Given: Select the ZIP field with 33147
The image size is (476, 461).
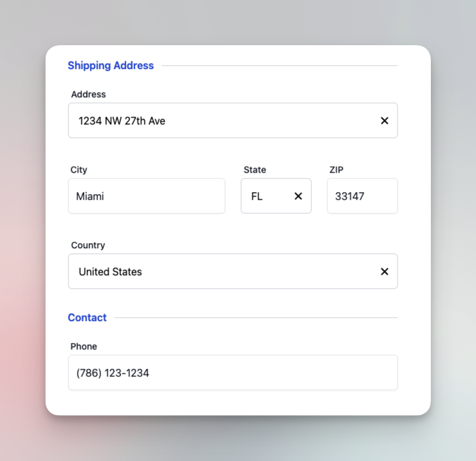Looking at the screenshot, I should tap(362, 196).
